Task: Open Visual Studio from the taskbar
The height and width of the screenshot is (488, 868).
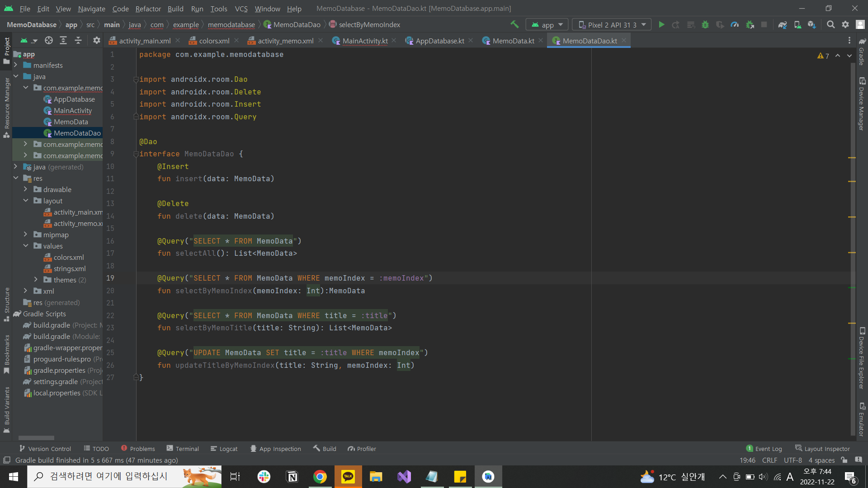Action: [x=404, y=477]
